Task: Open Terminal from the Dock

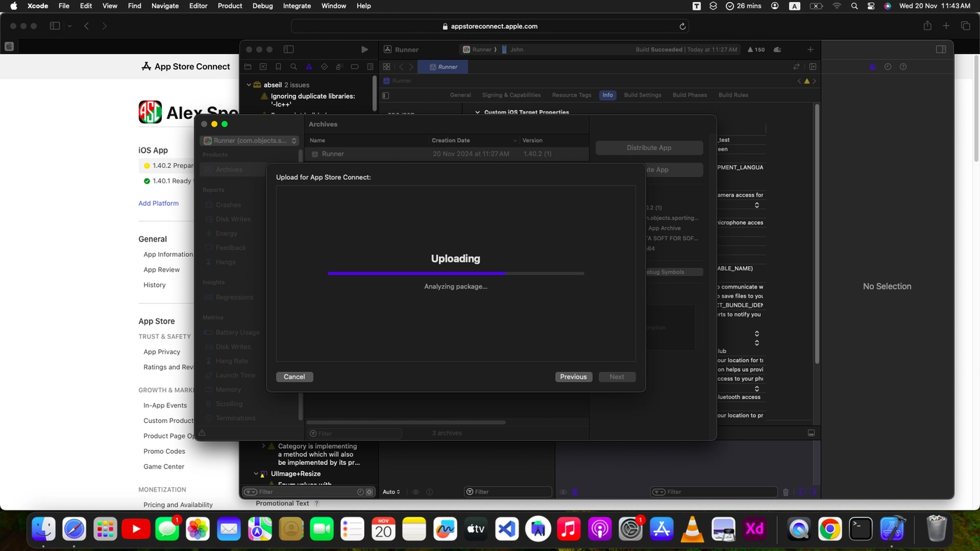Action: [x=860, y=529]
